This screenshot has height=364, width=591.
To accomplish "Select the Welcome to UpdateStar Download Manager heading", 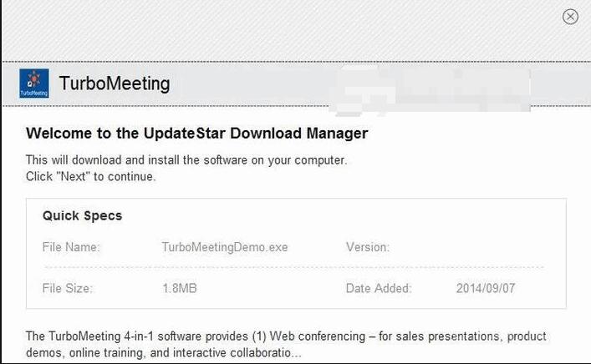I will coord(196,133).
